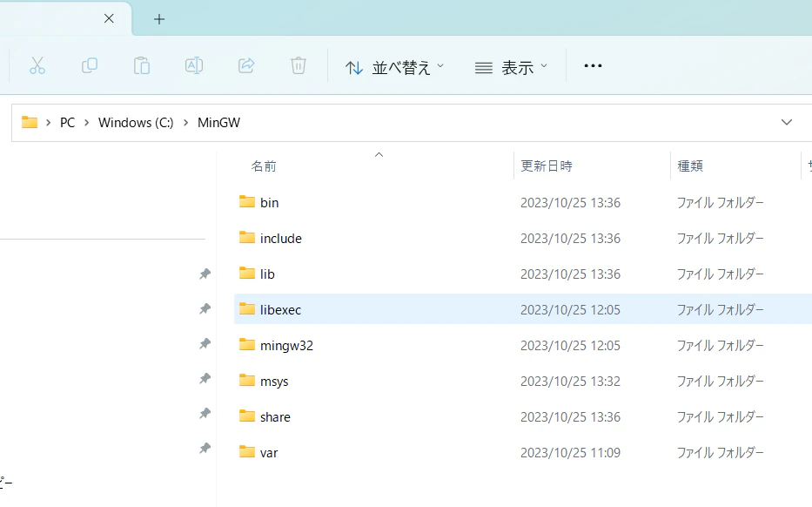The image size is (812, 507).
Task: Click the Share icon in toolbar
Action: coord(246,66)
